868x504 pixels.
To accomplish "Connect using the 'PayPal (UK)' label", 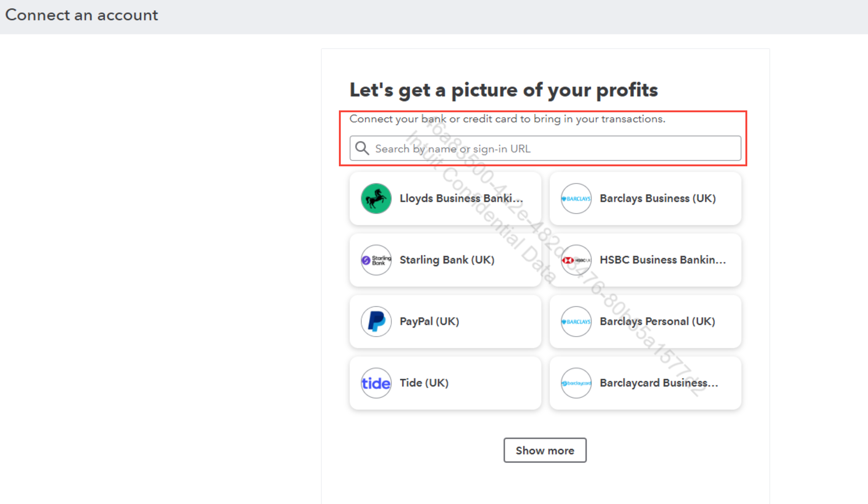I will 429,322.
